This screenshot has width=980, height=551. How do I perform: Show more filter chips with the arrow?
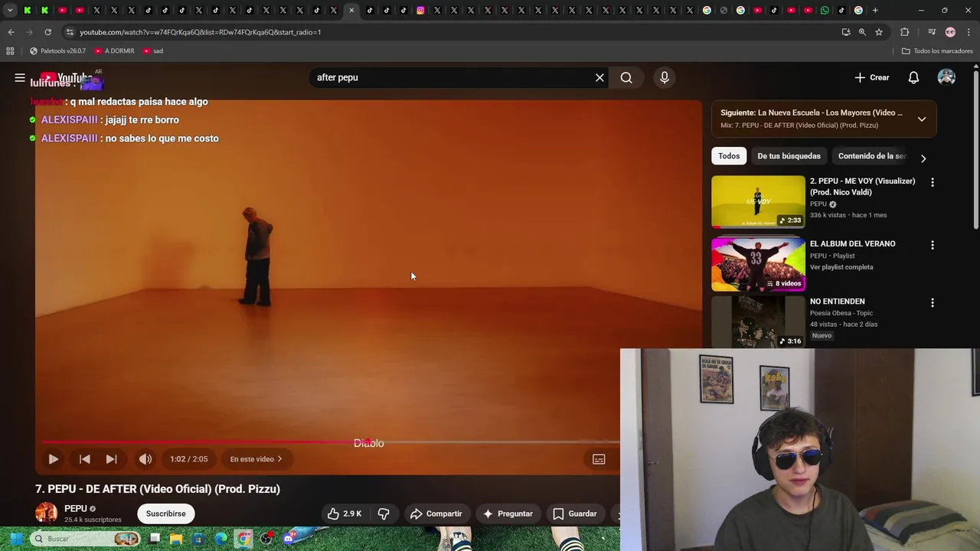(923, 158)
